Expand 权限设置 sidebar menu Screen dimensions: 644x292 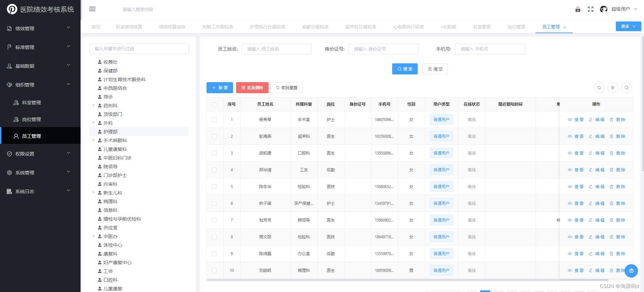pyautogui.click(x=40, y=154)
